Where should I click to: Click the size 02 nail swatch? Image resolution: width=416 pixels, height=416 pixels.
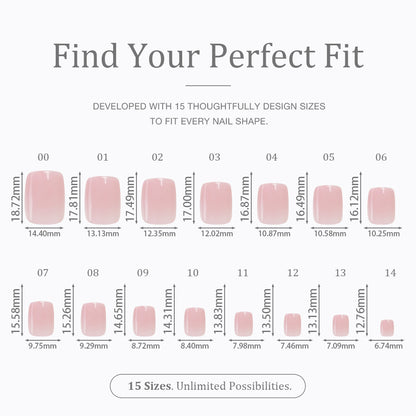159,201
